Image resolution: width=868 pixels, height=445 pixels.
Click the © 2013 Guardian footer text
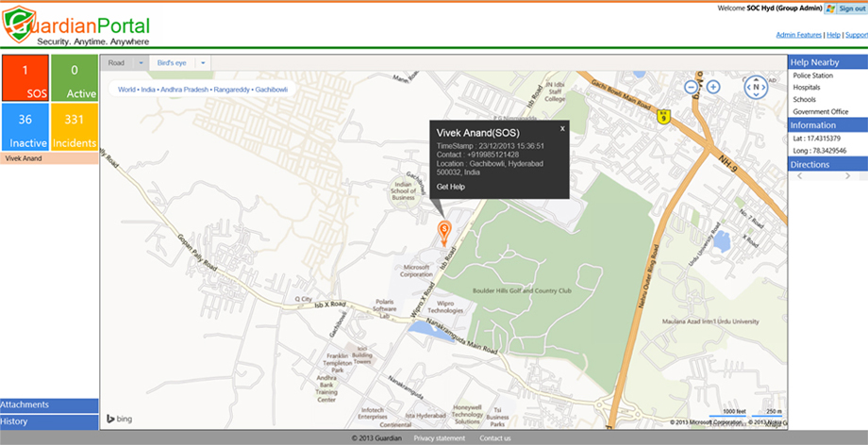point(376,438)
